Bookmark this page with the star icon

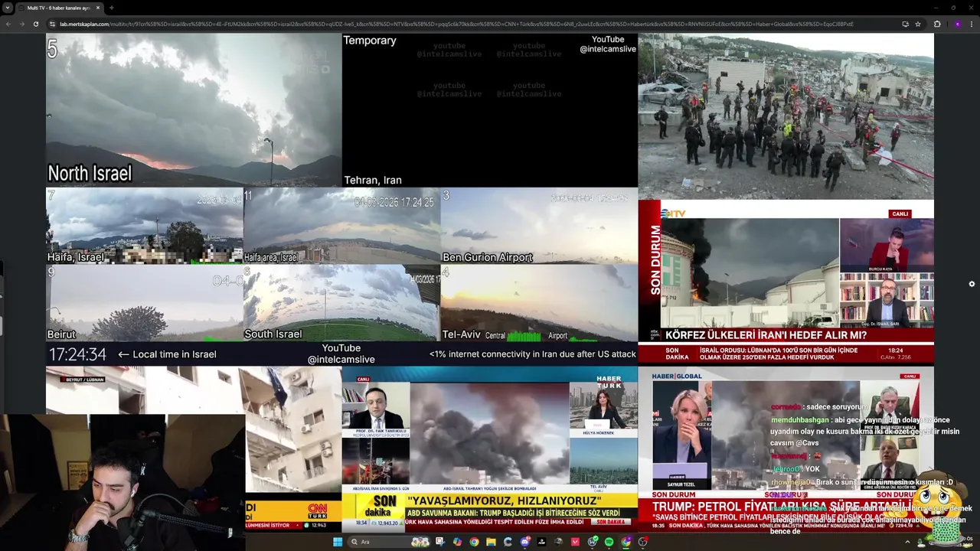(918, 24)
